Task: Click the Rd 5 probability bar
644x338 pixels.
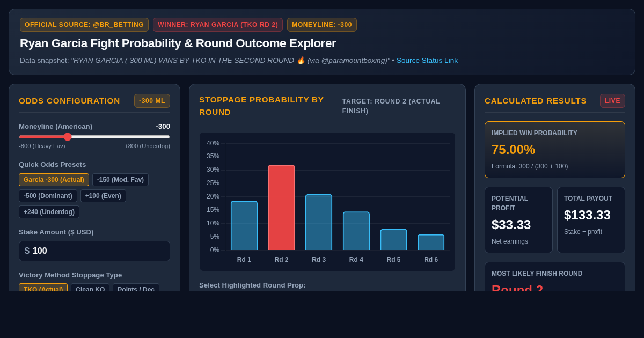Action: click(x=393, y=240)
